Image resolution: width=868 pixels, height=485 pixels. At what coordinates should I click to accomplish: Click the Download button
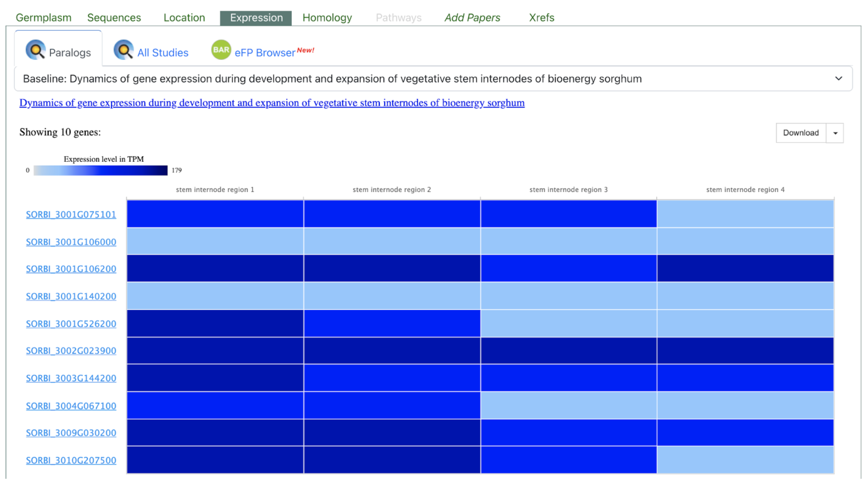tap(800, 133)
